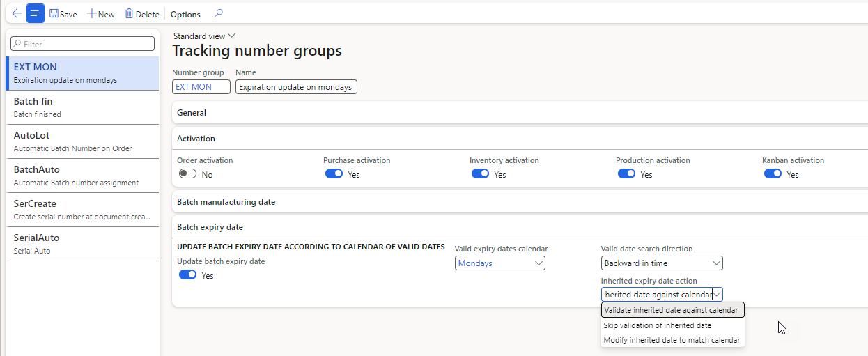Screen dimensions: 868x356
Task: Open Valid expiry dates calendar dropdown
Action: click(538, 263)
